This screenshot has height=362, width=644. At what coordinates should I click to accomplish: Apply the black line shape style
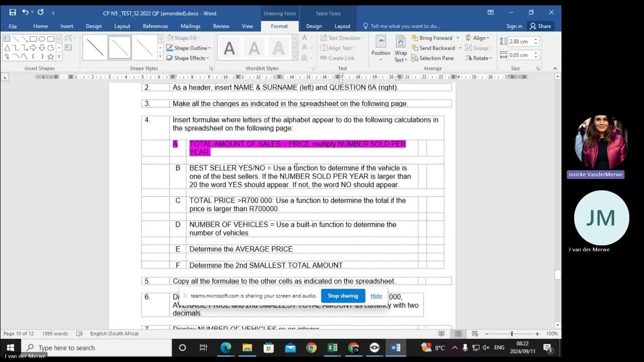[95, 47]
